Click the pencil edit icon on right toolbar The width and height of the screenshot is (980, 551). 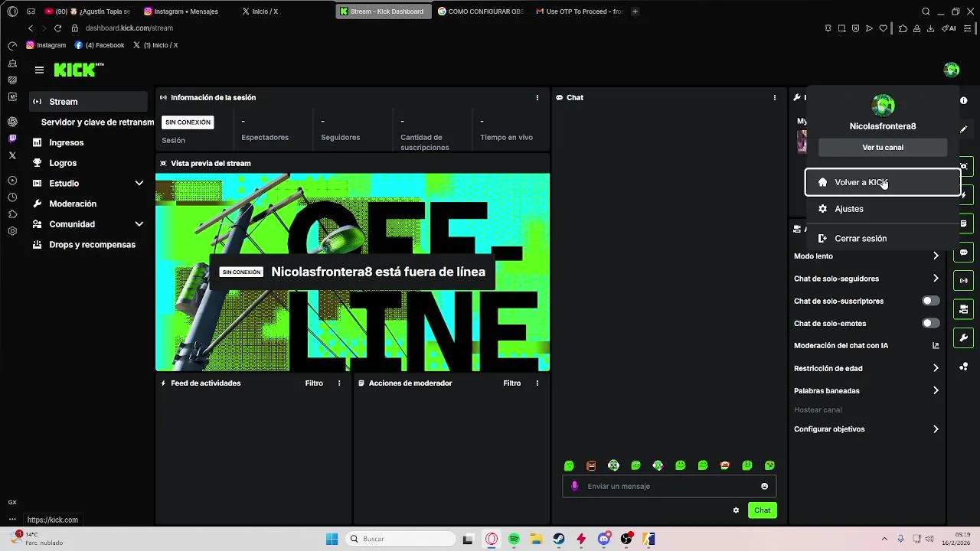(x=964, y=129)
